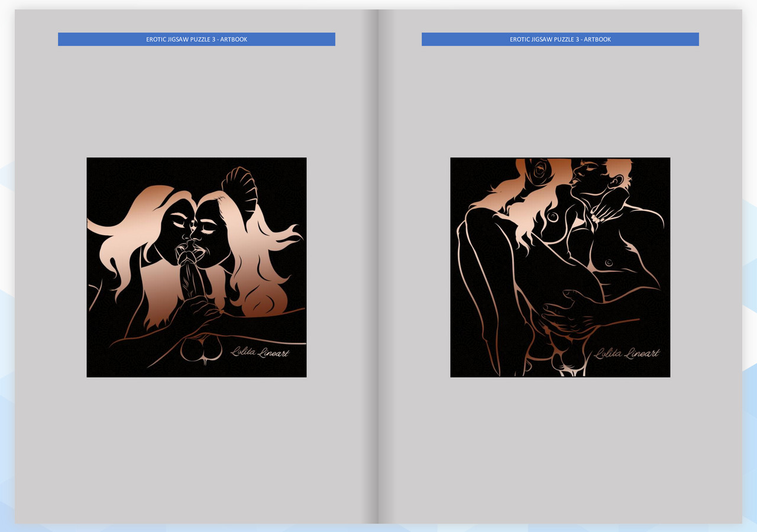Select the right page header banner
Screen dimensions: 757x532
point(560,39)
